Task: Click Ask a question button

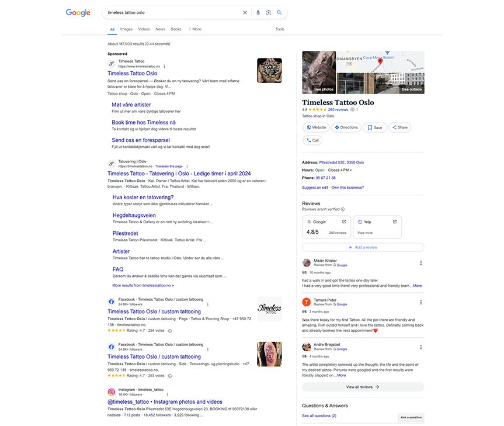Action: tap(411, 417)
